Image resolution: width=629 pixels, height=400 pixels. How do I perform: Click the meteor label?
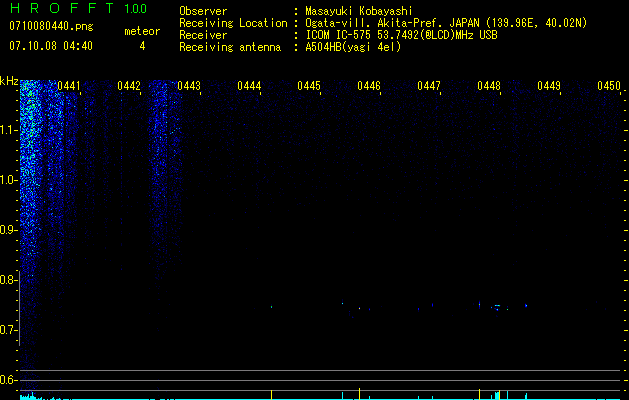(142, 31)
